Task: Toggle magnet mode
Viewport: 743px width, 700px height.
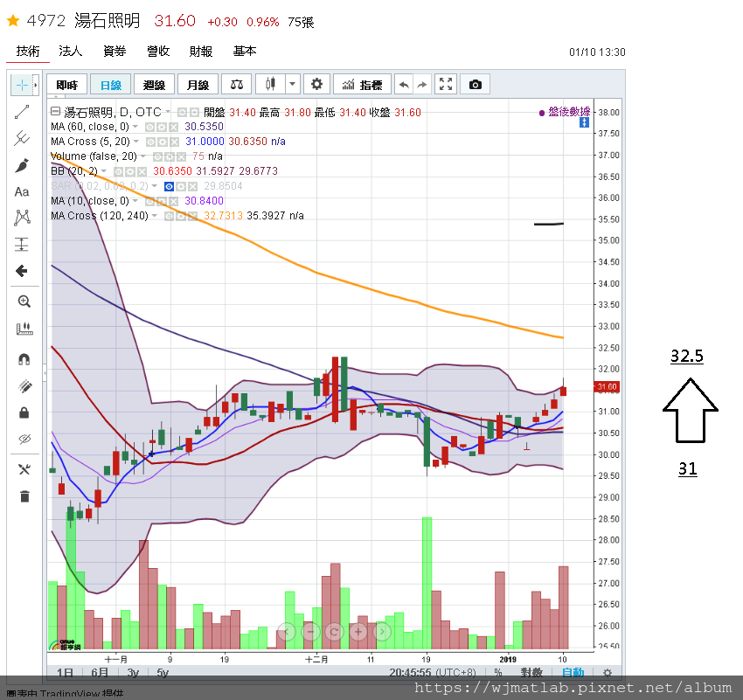Action: [24, 359]
